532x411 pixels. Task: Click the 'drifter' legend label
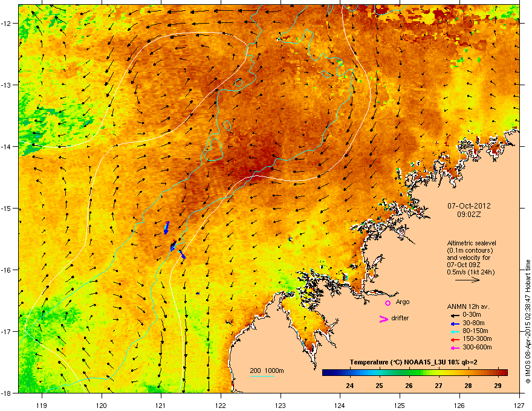pyautogui.click(x=400, y=318)
